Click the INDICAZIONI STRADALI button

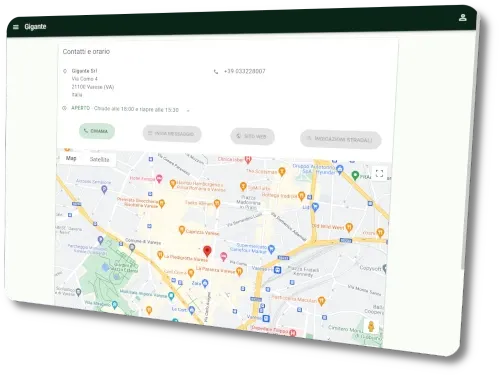[x=340, y=139]
